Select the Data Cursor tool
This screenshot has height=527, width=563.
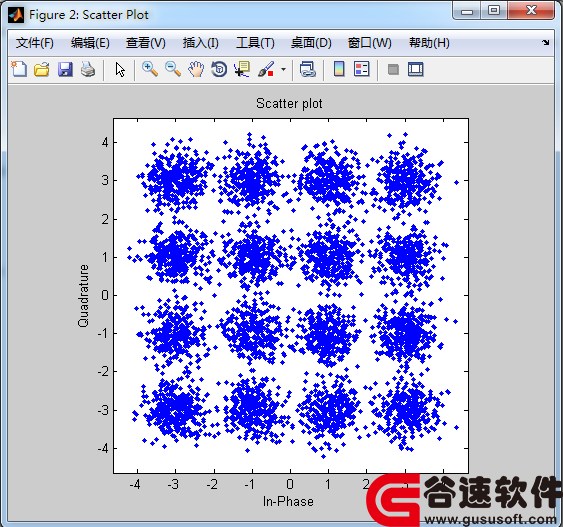242,69
